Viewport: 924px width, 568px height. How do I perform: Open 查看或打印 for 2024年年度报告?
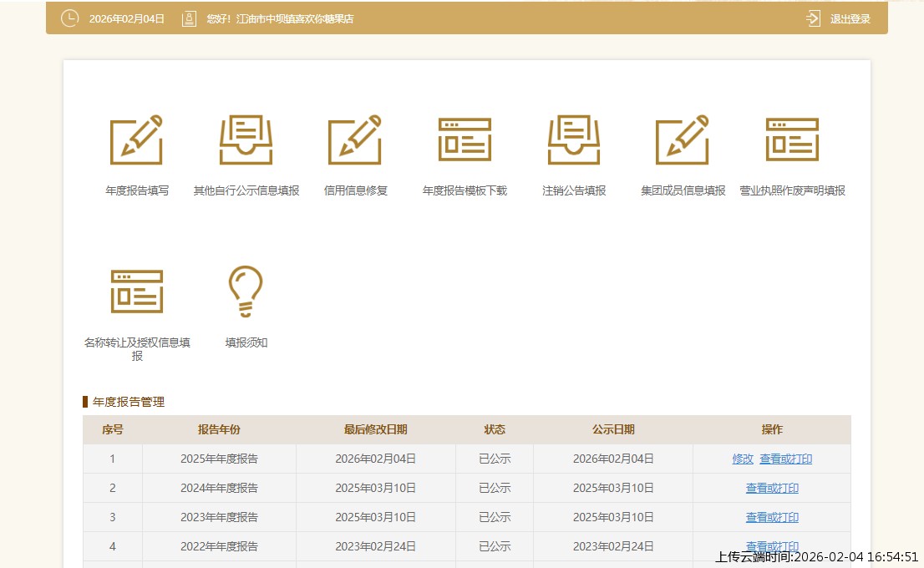tap(772, 488)
